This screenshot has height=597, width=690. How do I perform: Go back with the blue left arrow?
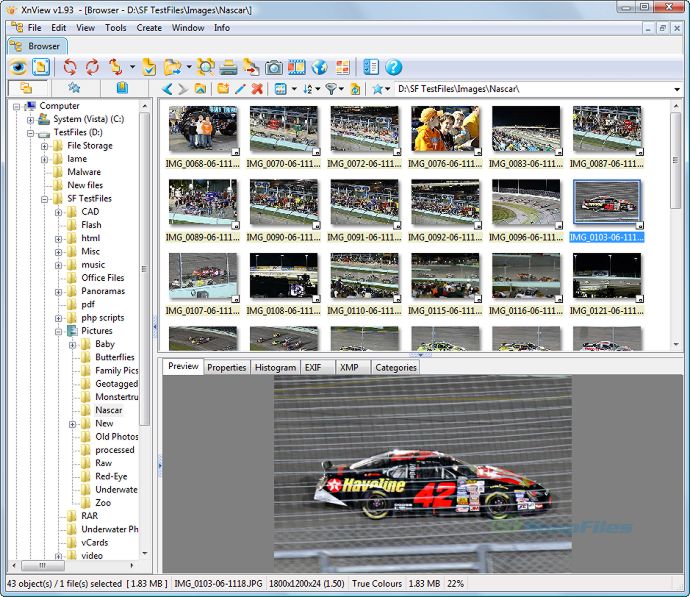[x=167, y=89]
